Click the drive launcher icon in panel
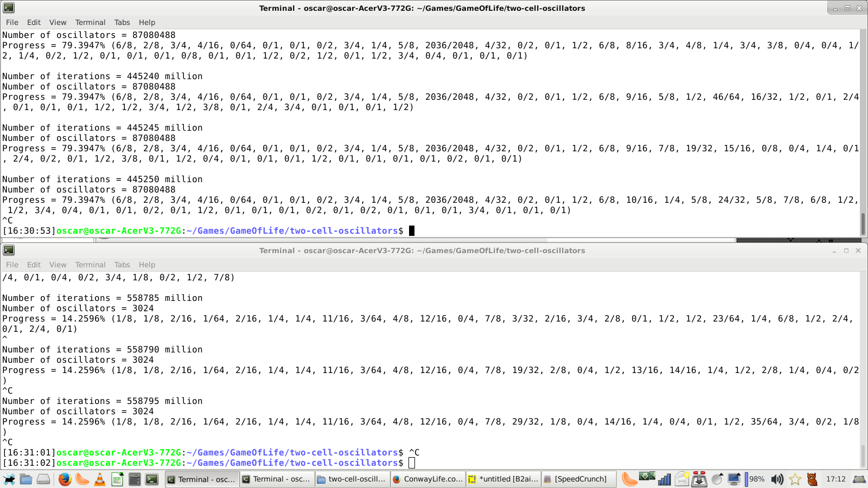The width and height of the screenshot is (868, 488). (x=43, y=479)
